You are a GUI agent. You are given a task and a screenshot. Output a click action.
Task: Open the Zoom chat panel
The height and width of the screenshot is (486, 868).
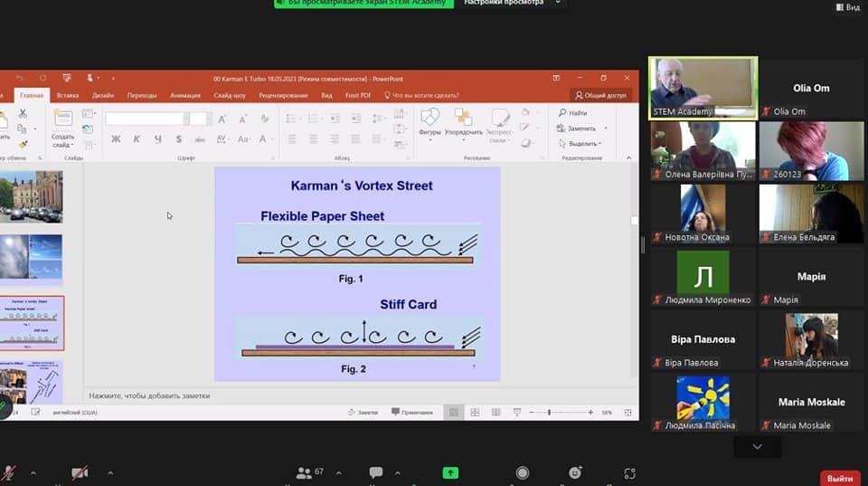pos(376,472)
